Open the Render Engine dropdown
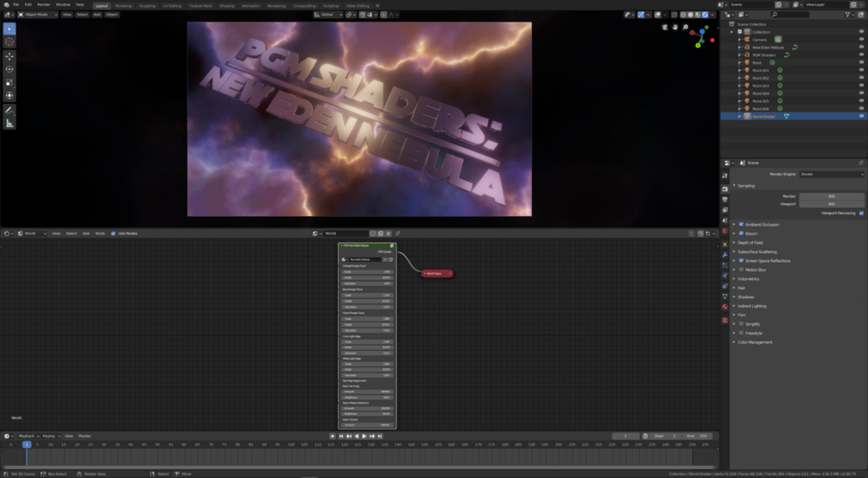868x478 pixels. (x=832, y=174)
